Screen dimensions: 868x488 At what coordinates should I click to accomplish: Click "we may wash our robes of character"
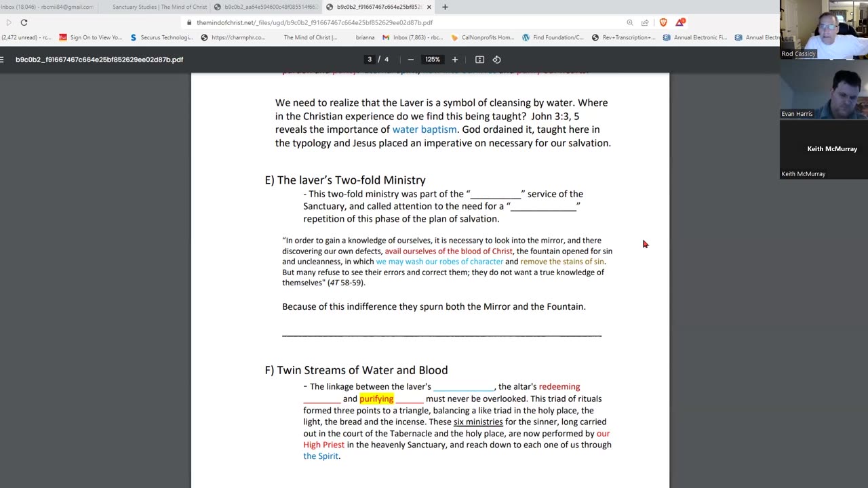(439, 262)
